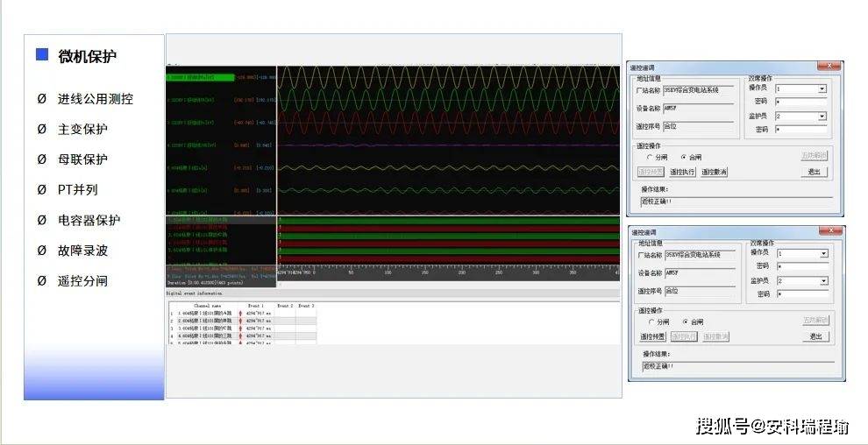Click 五防解锁 button in lower dialog

(x=816, y=320)
